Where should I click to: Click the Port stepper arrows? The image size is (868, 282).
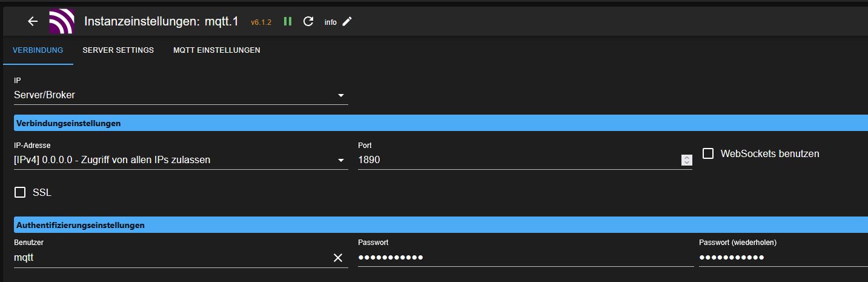(686, 160)
